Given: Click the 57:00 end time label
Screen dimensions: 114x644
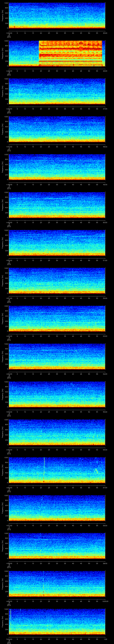Looking at the screenshot, I should pyautogui.click(x=105, y=487).
